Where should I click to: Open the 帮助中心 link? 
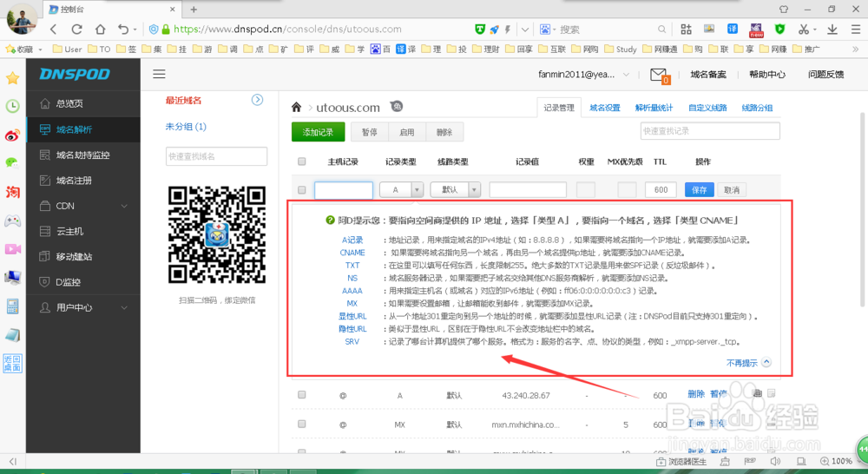tap(766, 74)
